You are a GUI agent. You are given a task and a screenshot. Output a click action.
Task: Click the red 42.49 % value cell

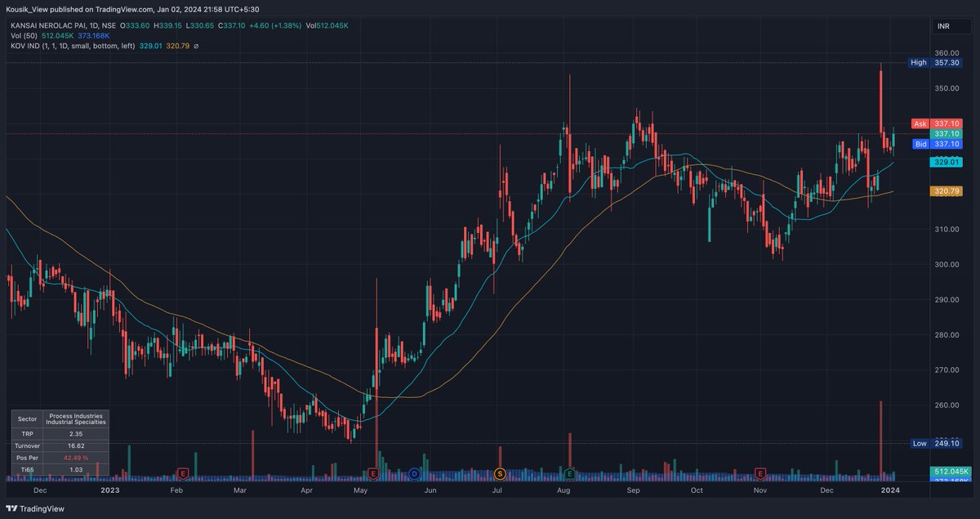tap(75, 459)
